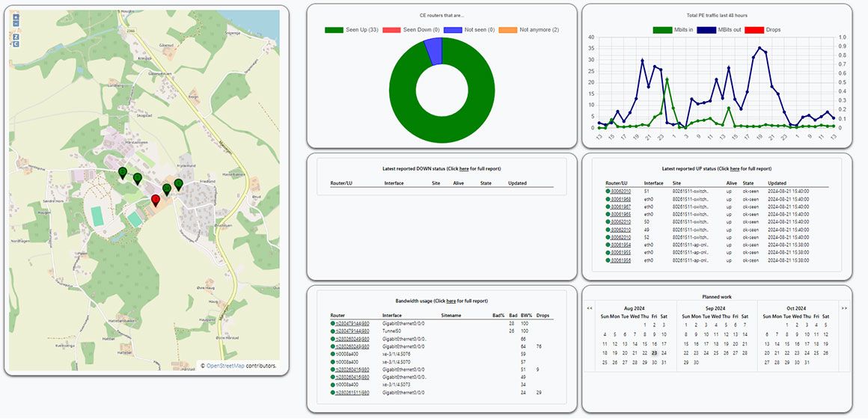
Task: Click the highest MBits out peak data point
Action: click(x=759, y=48)
